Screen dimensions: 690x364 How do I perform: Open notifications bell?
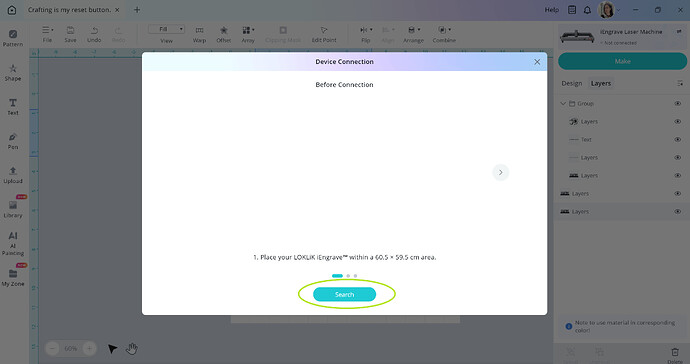pyautogui.click(x=587, y=10)
